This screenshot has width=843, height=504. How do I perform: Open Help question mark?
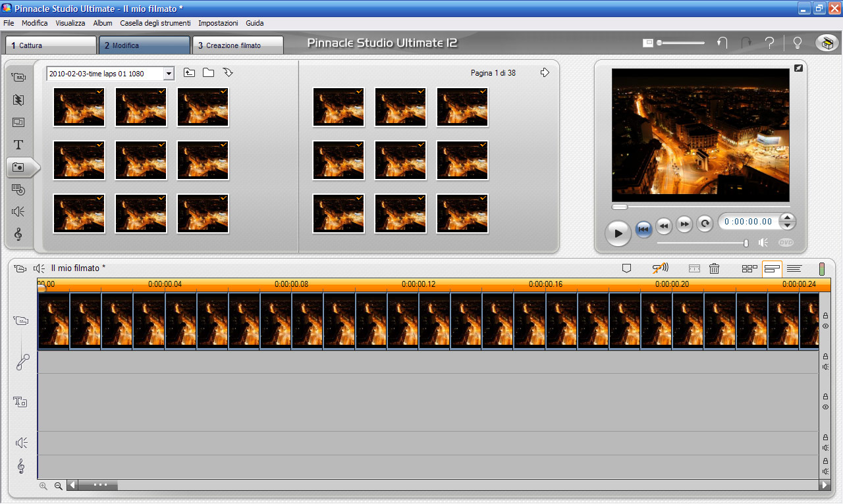tap(769, 43)
